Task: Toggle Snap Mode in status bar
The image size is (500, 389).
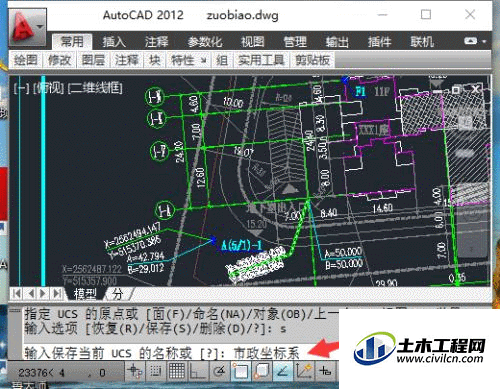Action: pos(156,371)
